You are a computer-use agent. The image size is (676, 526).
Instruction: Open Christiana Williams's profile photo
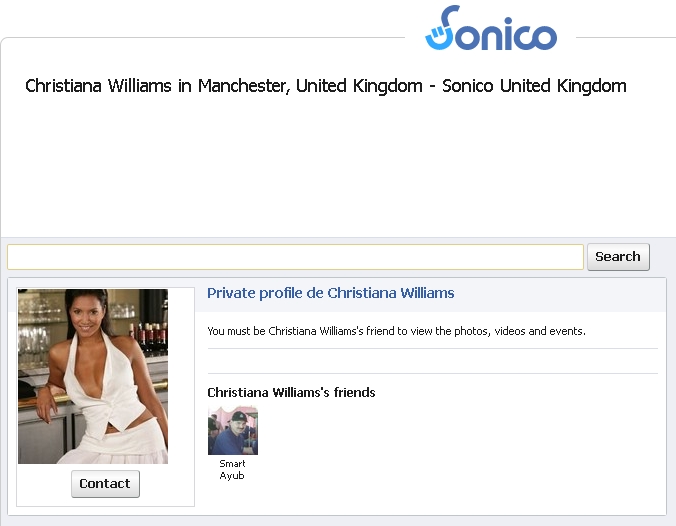[x=93, y=376]
